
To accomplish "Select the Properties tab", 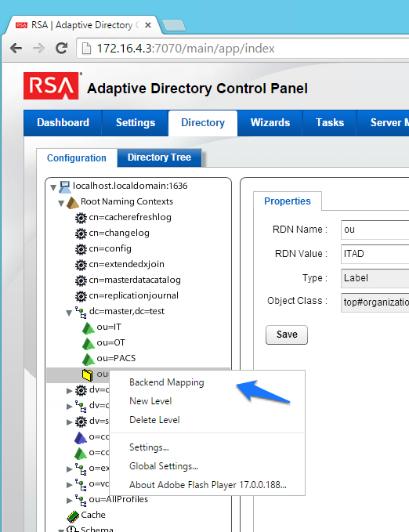I will click(288, 201).
